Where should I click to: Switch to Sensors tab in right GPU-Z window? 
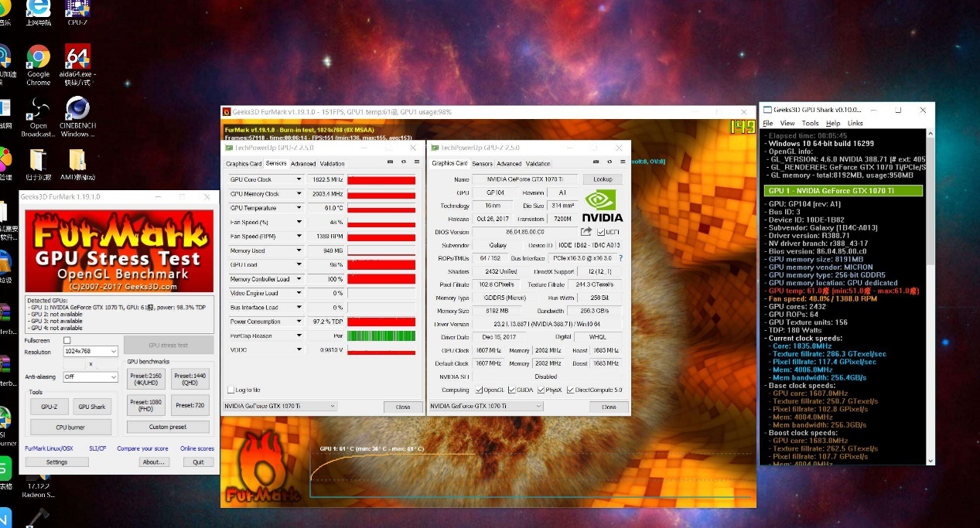pos(482,164)
